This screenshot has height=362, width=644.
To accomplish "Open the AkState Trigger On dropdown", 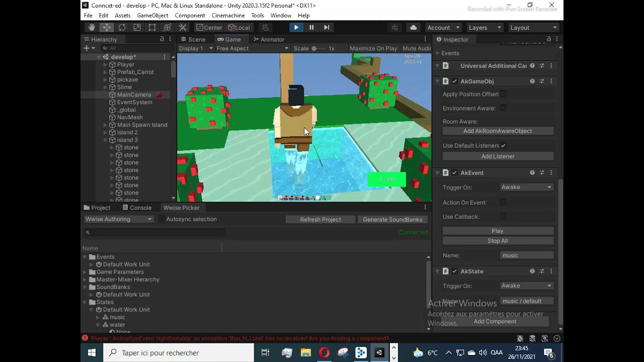I will 527,286.
